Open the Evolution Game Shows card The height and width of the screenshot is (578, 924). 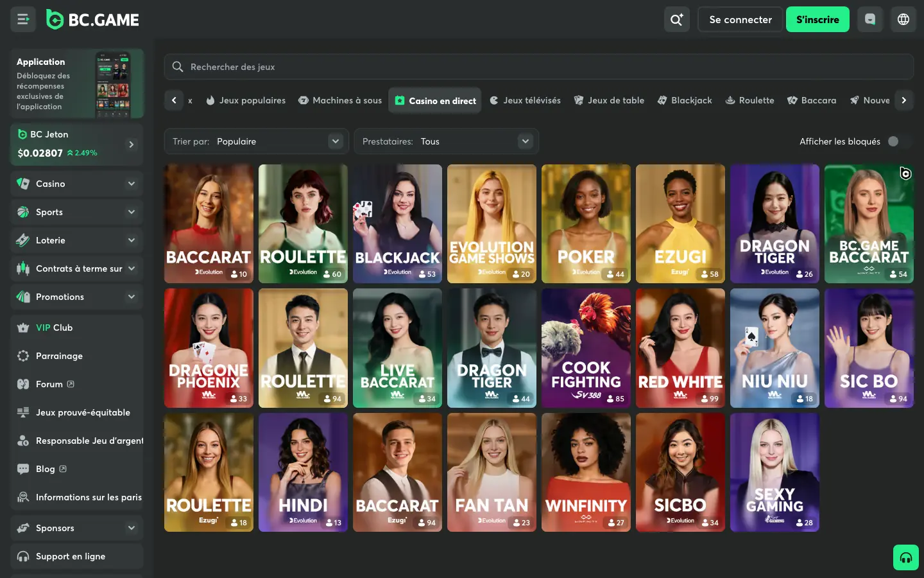pyautogui.click(x=492, y=223)
